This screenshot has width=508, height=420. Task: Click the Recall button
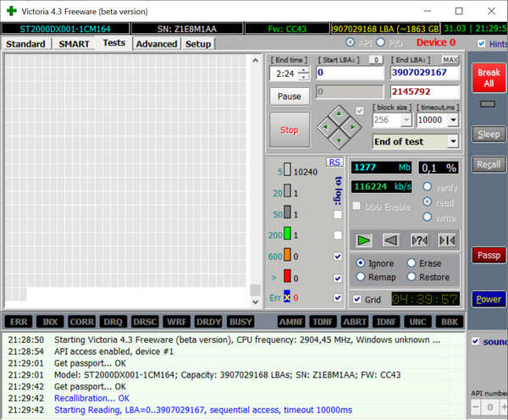tap(489, 164)
